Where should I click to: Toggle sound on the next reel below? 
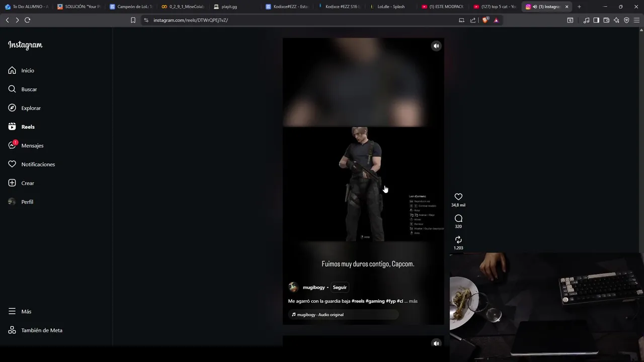[x=436, y=343]
